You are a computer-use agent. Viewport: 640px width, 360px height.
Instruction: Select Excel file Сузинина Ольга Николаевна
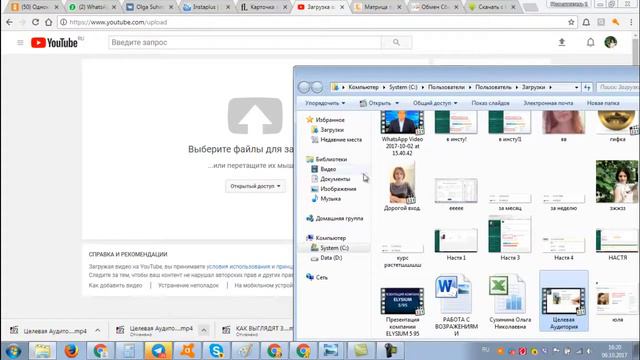pos(510,302)
